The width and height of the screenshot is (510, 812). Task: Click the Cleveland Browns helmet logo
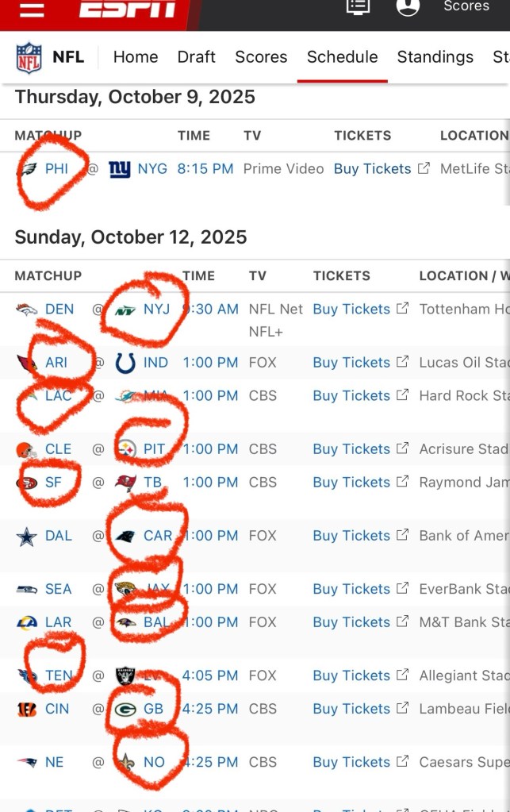point(27,449)
